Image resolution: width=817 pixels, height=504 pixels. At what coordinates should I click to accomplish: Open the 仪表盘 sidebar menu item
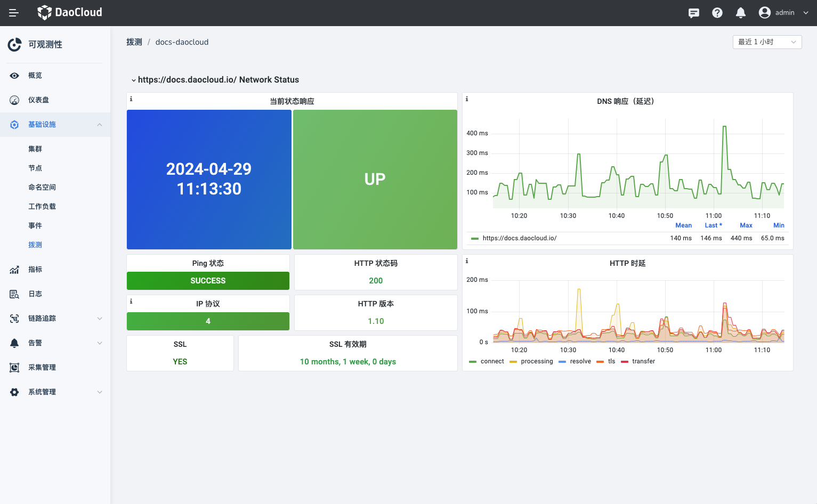tap(38, 100)
